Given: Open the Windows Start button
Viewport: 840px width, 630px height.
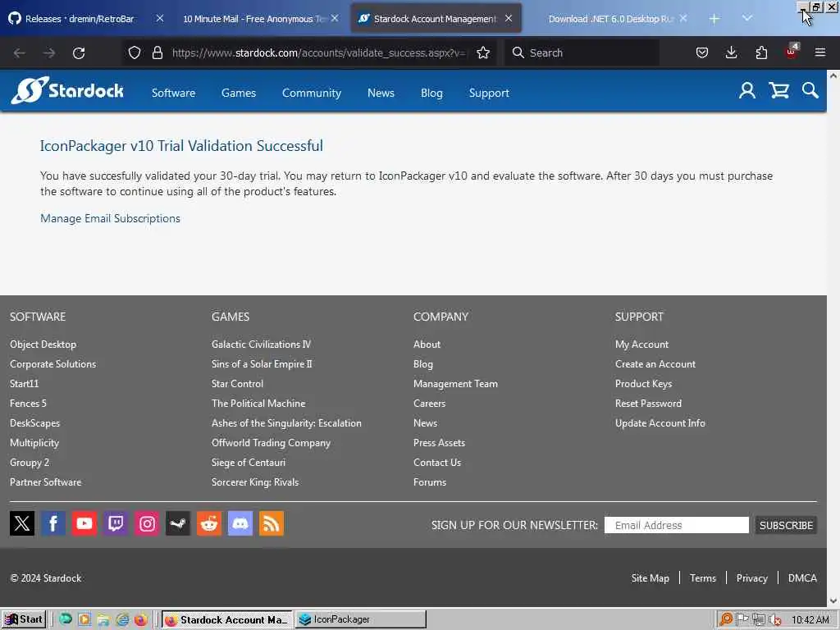Looking at the screenshot, I should (24, 619).
